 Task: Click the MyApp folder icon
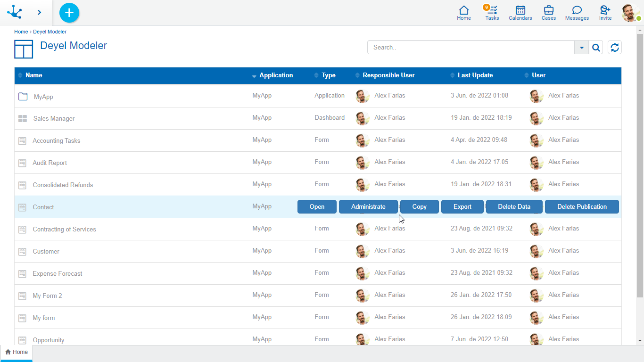tap(23, 97)
